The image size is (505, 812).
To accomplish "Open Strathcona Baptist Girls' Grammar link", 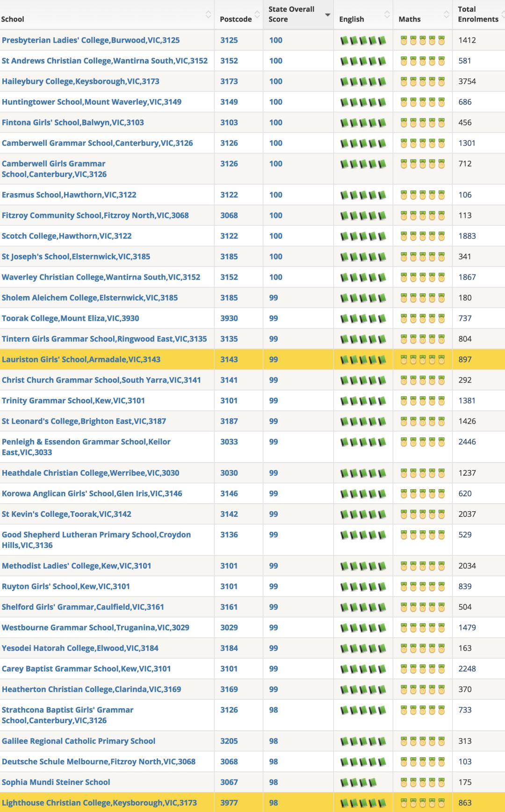I will point(68,715).
